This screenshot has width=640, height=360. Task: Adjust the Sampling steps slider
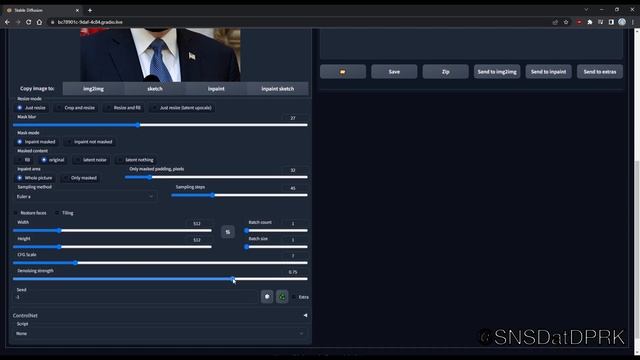click(x=239, y=195)
